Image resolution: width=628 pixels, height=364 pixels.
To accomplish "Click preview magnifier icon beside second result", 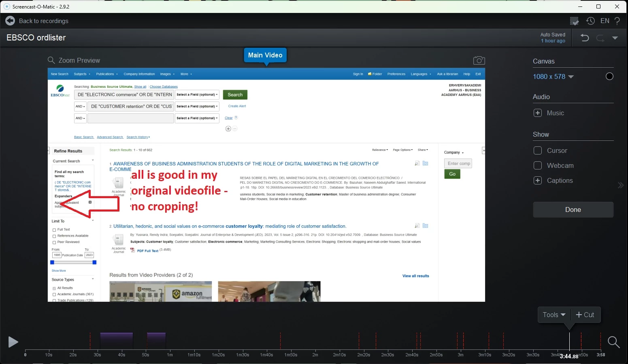I will click(417, 226).
